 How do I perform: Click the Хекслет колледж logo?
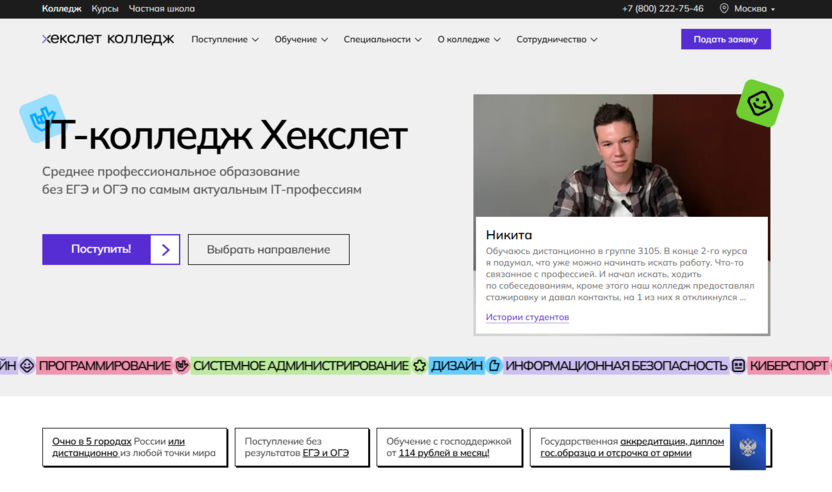pos(108,39)
